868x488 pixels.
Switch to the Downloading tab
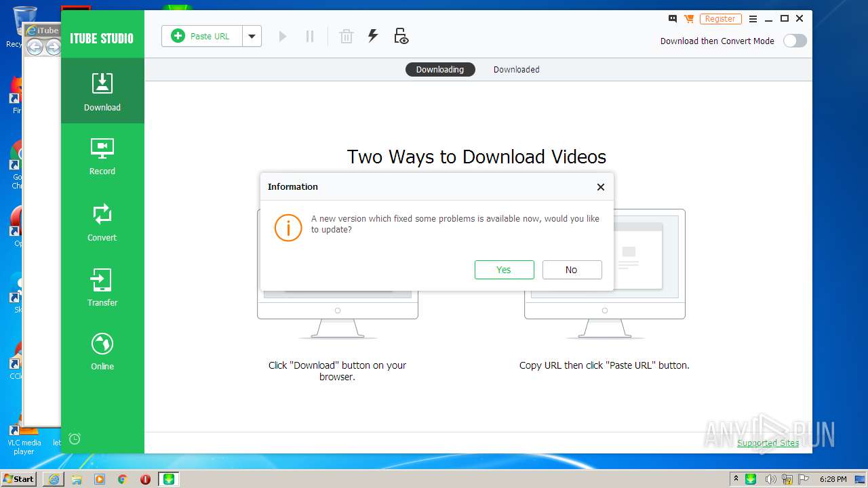[440, 69]
